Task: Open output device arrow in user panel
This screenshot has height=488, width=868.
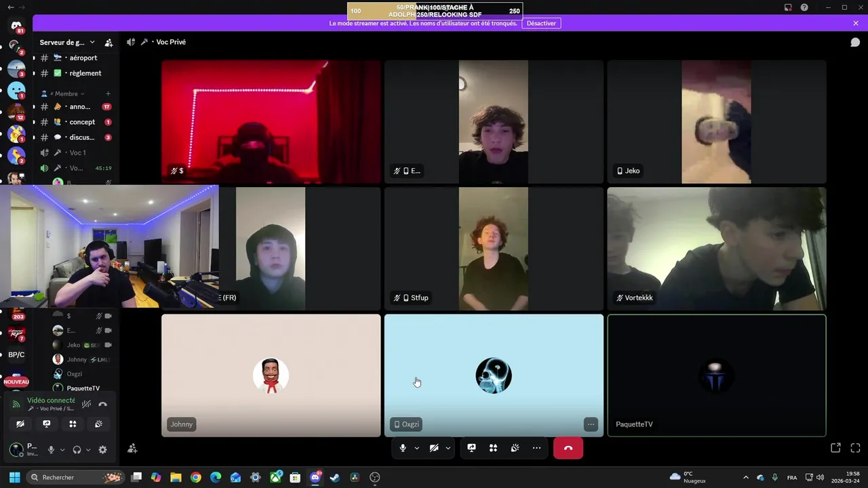Action: [88, 449]
